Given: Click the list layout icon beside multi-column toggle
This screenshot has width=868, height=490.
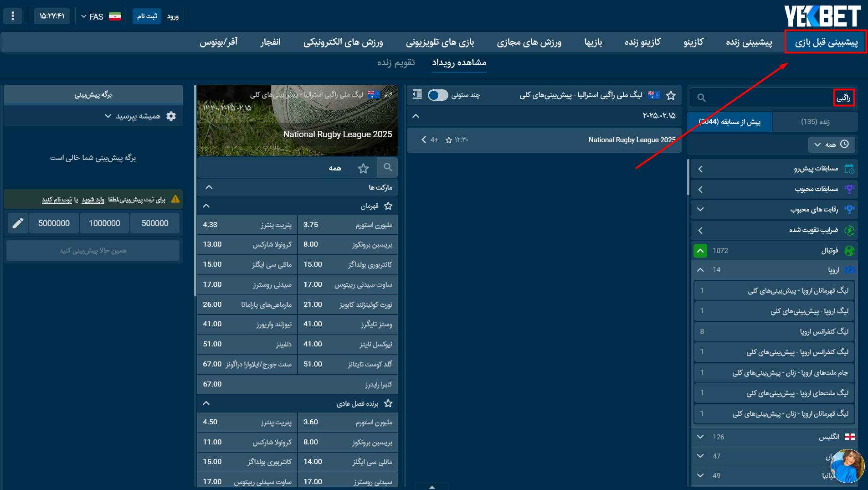Looking at the screenshot, I should point(417,94).
